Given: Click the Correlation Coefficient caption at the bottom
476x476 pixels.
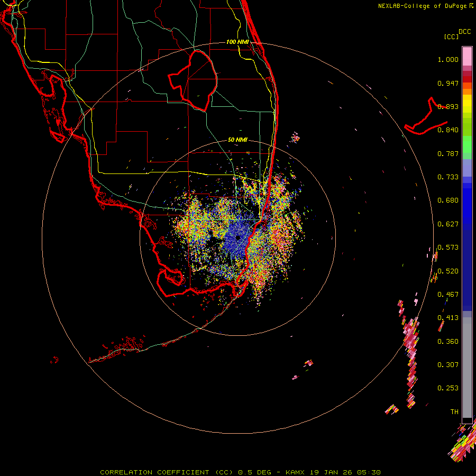Looking at the screenshot, I should coord(240,472).
